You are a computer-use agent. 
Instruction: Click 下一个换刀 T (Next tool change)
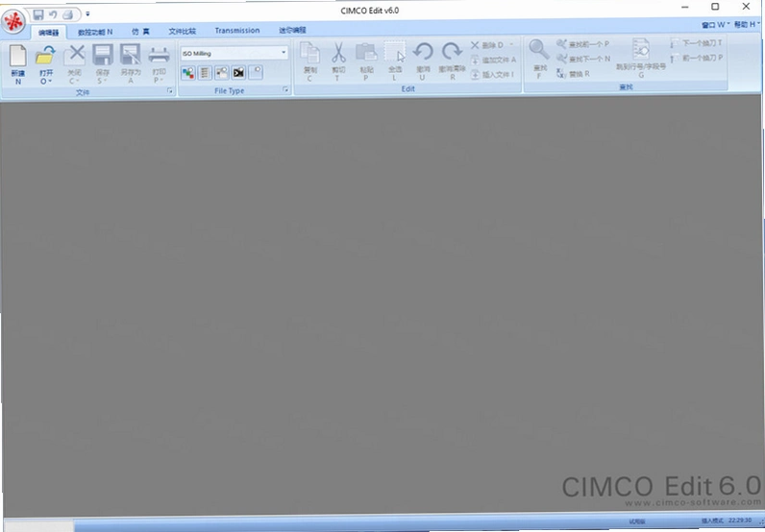click(696, 43)
